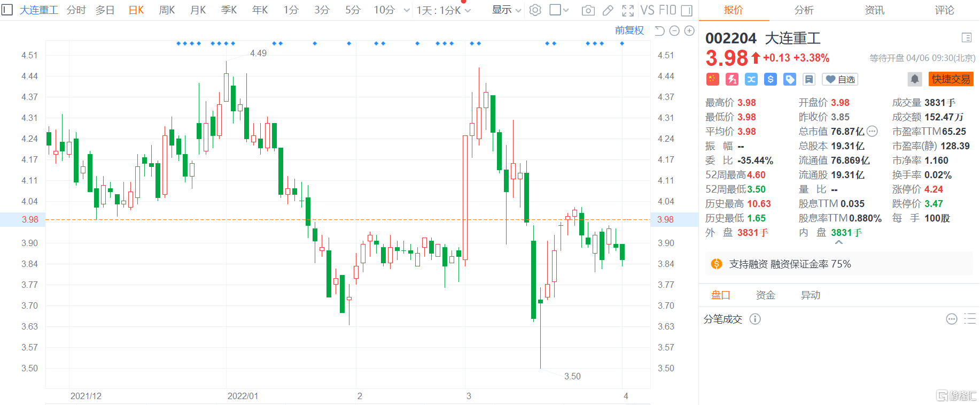Select the 月K monthly chart
980x405 pixels.
[x=198, y=10]
